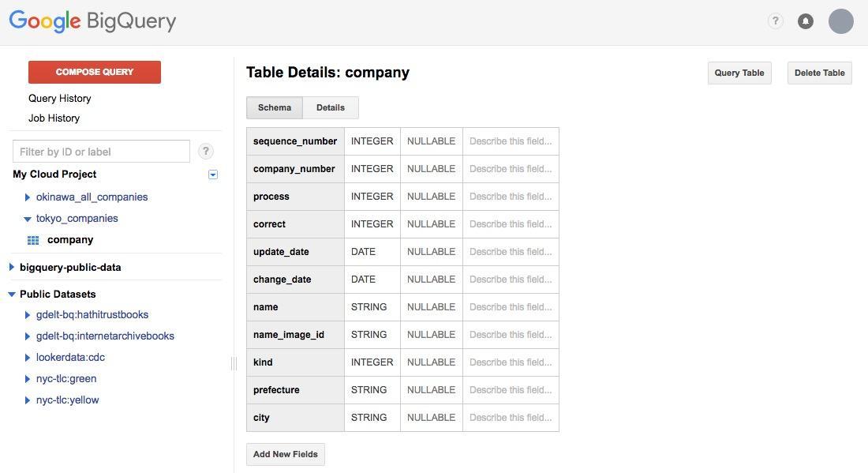The image size is (868, 473).
Task: Edit description for the company_number field
Action: click(511, 169)
